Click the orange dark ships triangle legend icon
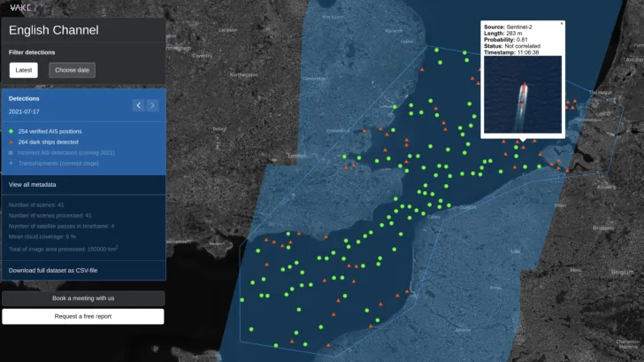The image size is (644, 362). point(11,142)
